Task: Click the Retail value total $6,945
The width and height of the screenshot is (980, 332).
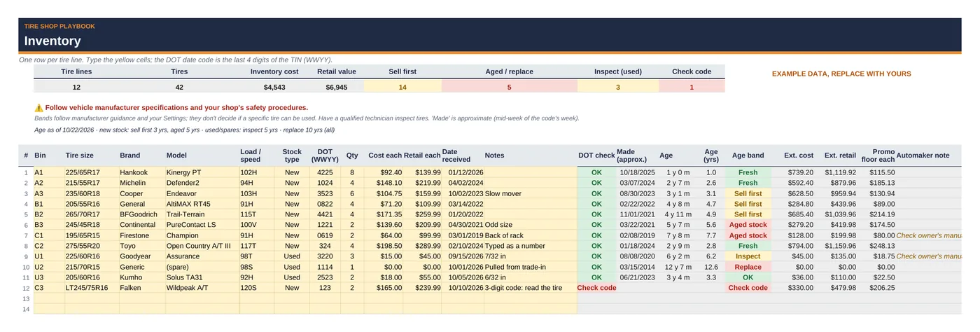Action: [337, 88]
